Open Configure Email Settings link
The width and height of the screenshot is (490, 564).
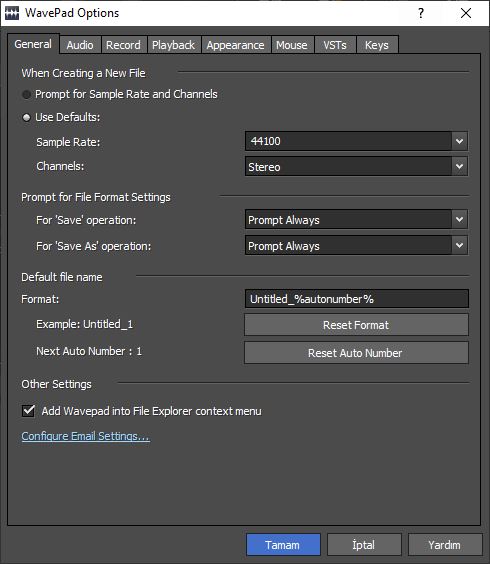tap(85, 436)
